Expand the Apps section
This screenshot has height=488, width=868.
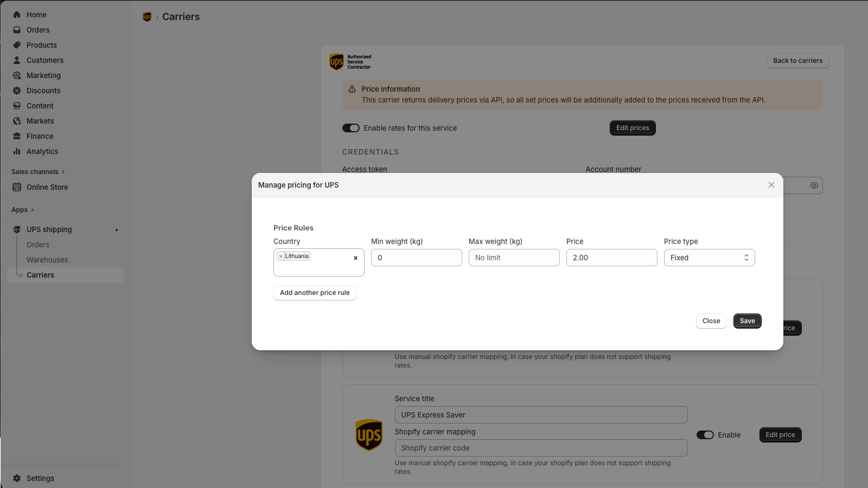[23, 210]
